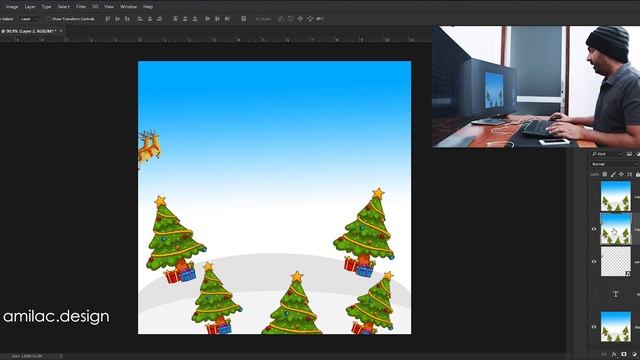Expand the status bar info arrow

click(x=61, y=356)
